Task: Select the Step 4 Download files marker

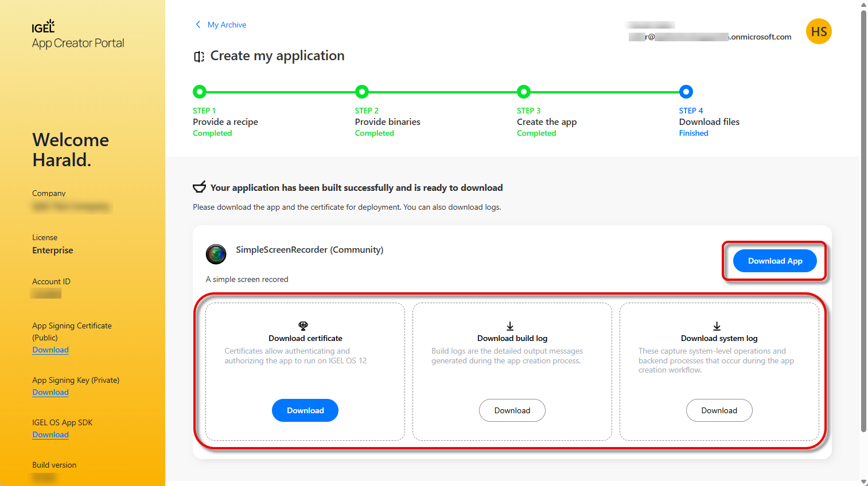Action: pyautogui.click(x=686, y=92)
